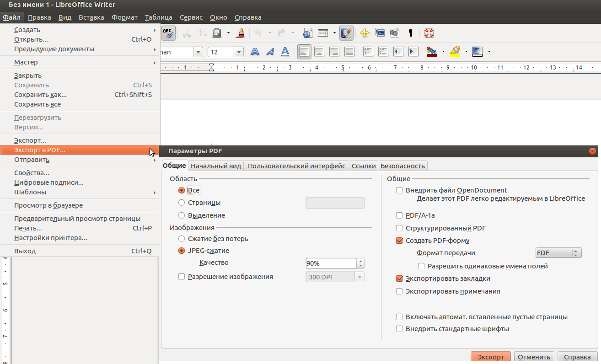Align paragraph right
Screen dimensions: 601x364
point(334,52)
